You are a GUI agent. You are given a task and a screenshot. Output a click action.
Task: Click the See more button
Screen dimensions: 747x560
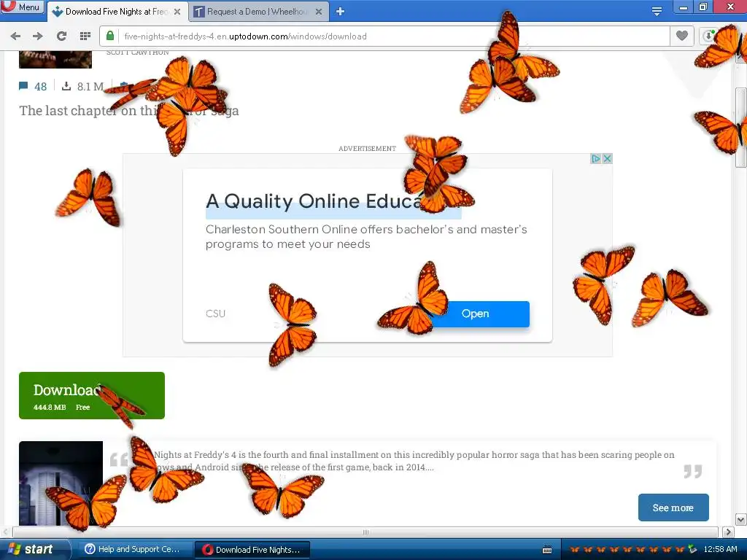(673, 507)
